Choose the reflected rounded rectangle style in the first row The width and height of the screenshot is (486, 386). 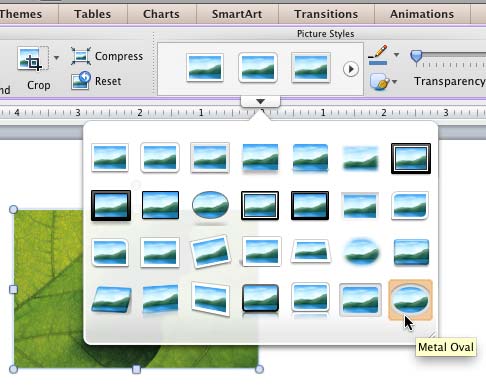click(x=310, y=158)
